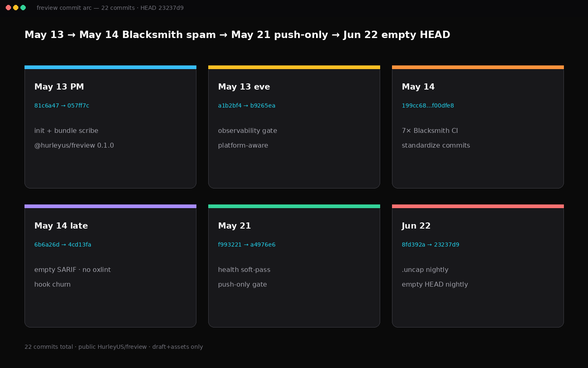Image resolution: width=588 pixels, height=368 pixels.
Task: Click the green maximize window dot
Action: coord(23,8)
